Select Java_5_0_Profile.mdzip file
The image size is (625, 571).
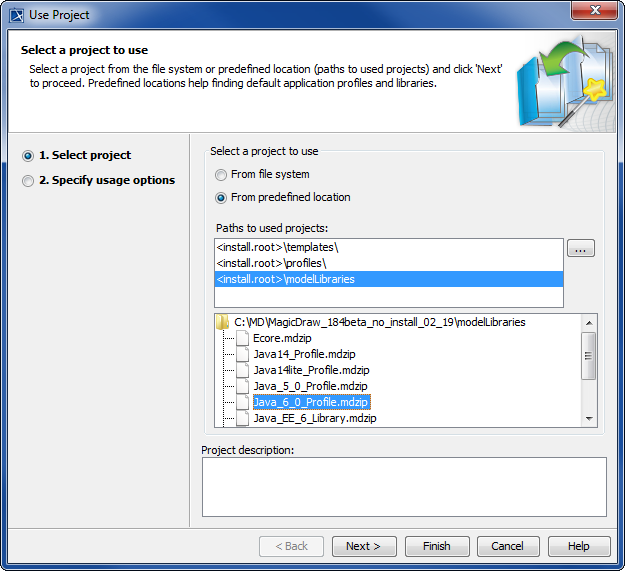point(310,386)
